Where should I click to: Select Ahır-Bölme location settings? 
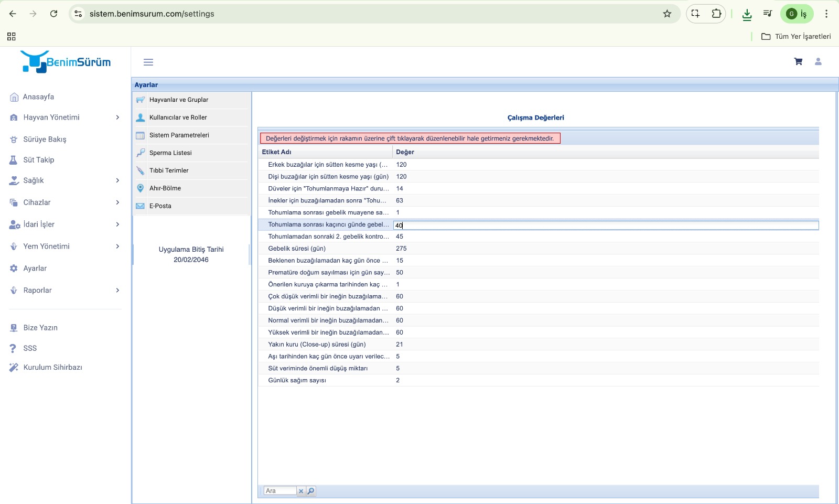(x=165, y=188)
